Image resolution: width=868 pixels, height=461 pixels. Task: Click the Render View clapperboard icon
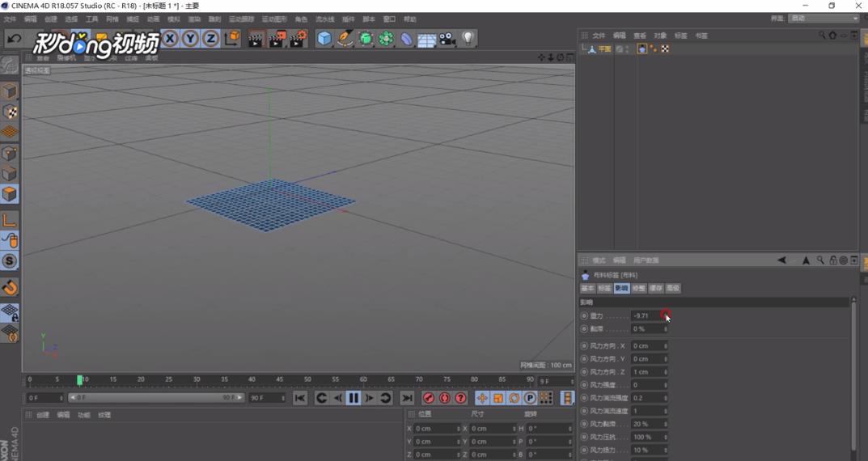point(255,39)
